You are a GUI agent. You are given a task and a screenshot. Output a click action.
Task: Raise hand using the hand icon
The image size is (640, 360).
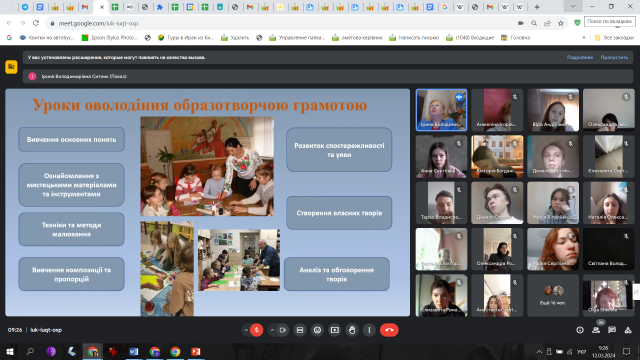[352, 330]
